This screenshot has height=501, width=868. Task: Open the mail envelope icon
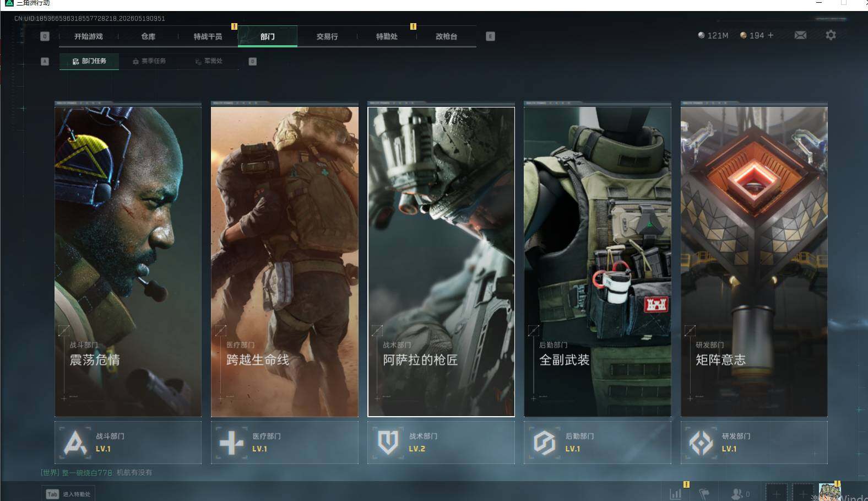[x=800, y=35]
